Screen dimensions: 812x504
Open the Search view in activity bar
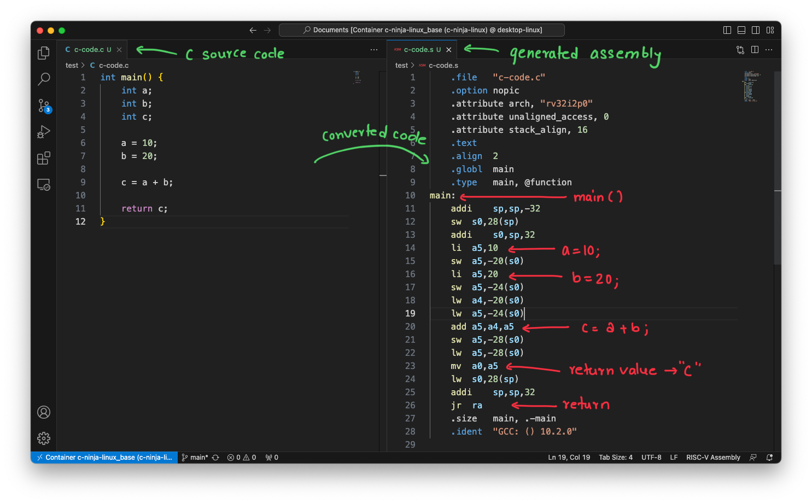pos(44,79)
